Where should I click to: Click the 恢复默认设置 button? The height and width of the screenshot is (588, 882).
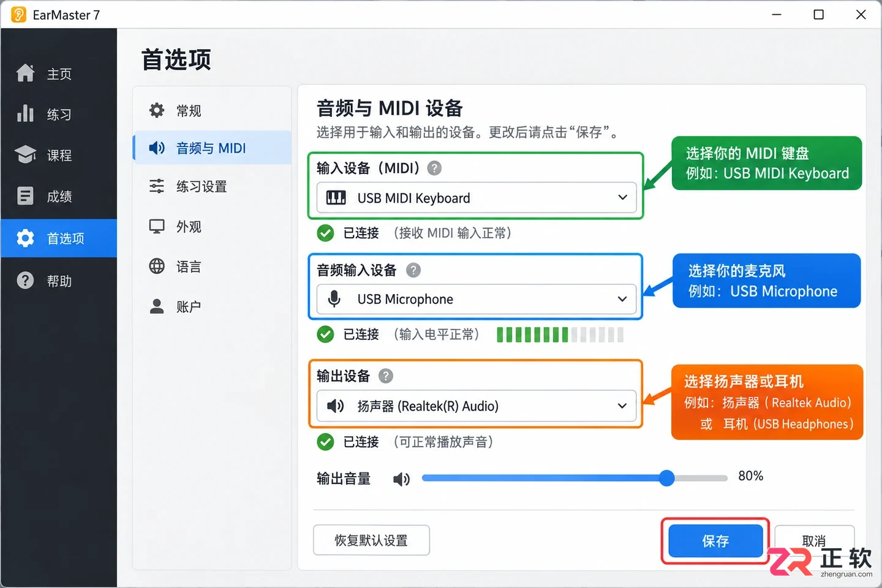(x=371, y=540)
